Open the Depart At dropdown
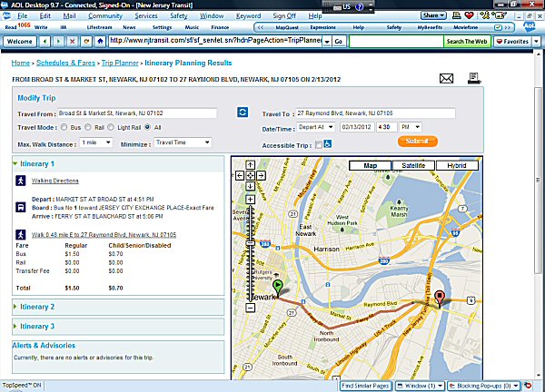Screen dimensions: 545x392 click(315, 127)
